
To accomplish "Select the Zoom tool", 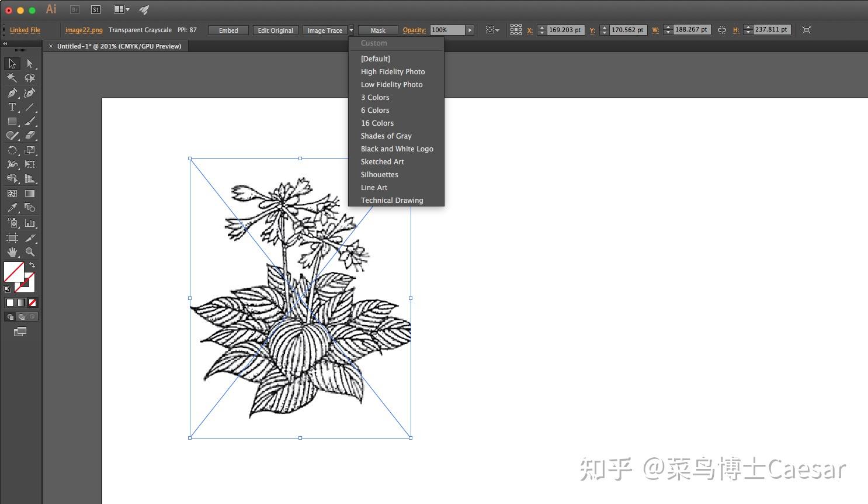I will pyautogui.click(x=30, y=253).
